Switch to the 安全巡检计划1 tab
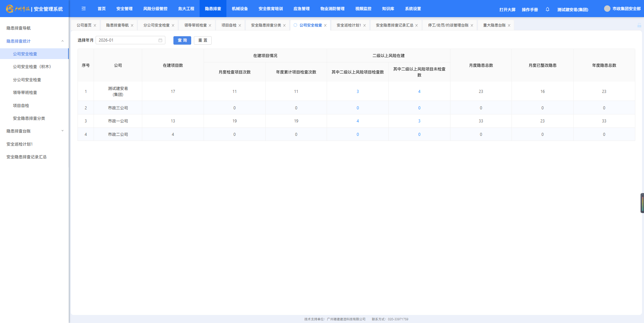644x323 pixels. tap(349, 25)
